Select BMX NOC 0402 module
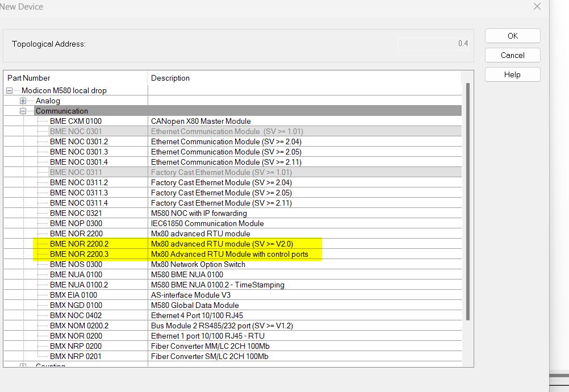This screenshot has height=392, width=569. click(76, 315)
